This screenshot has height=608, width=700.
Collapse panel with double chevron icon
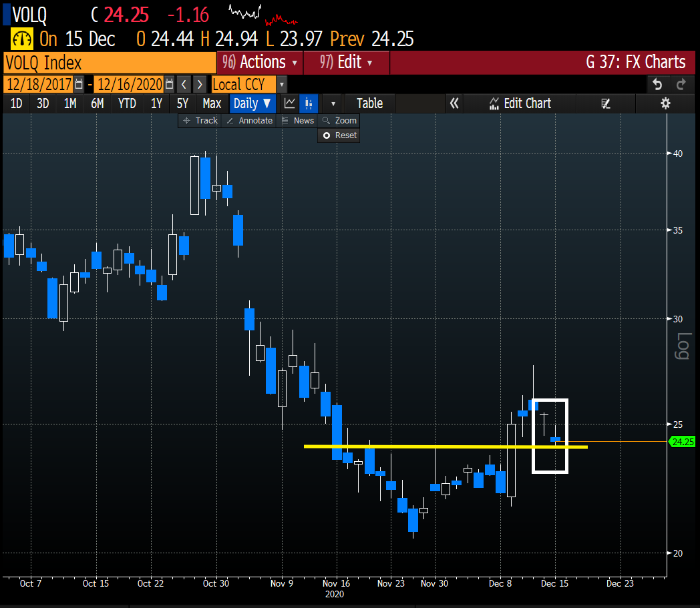click(454, 103)
